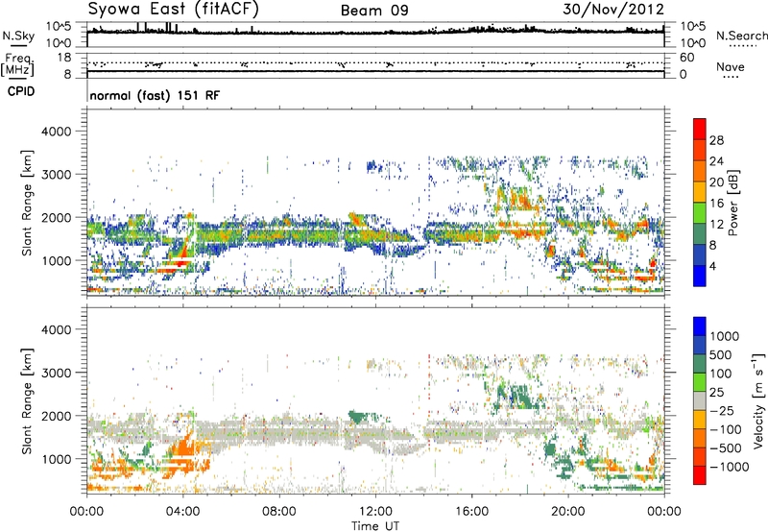Click the 'normal (fast) 151 RF' mode text
The height and width of the screenshot is (532, 768).
[x=155, y=95]
